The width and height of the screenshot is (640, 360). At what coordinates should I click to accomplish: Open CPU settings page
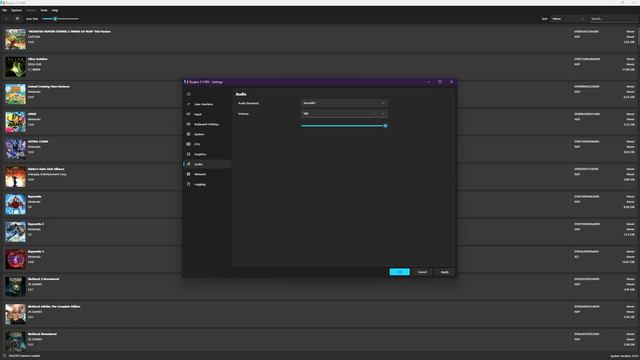[x=207, y=144]
